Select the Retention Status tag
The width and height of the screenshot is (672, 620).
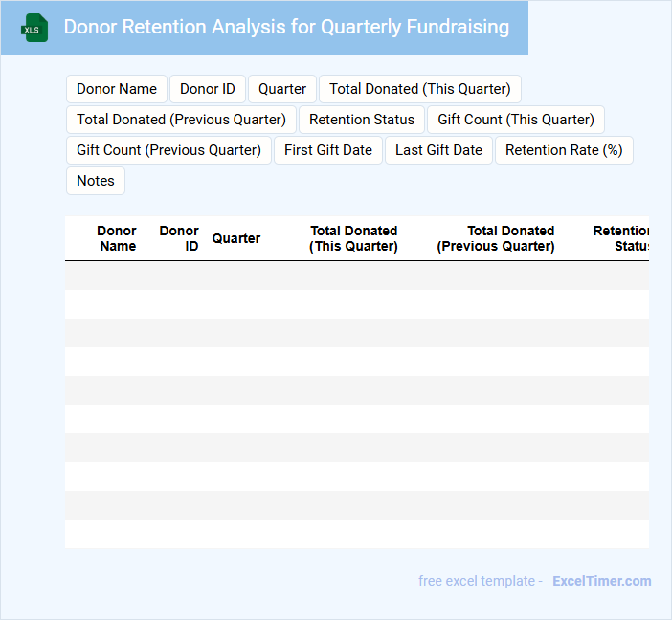coord(362,120)
